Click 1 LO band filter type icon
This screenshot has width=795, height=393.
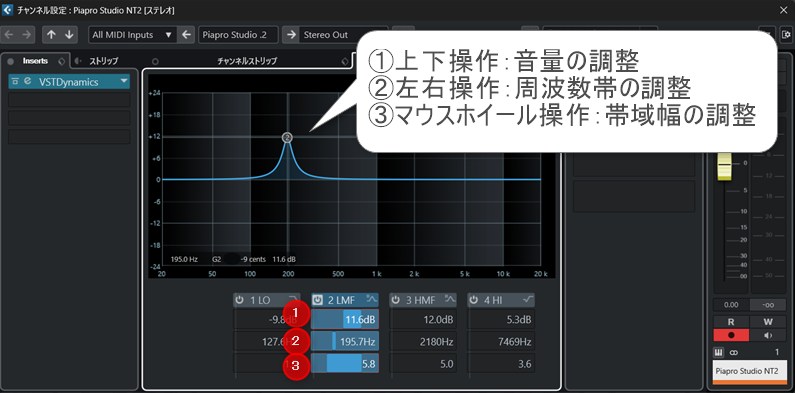coord(293,299)
